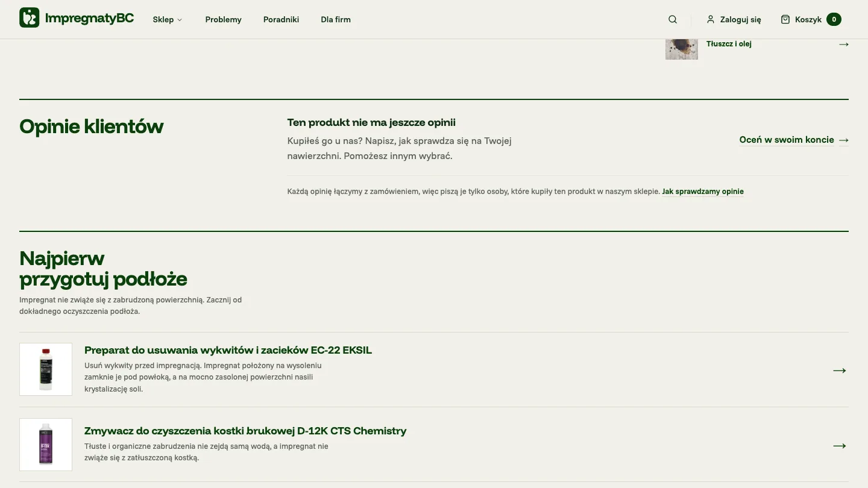Screen dimensions: 868x488
Task: Click the arrow next to Tłuszcz i olej
Action: click(x=844, y=44)
